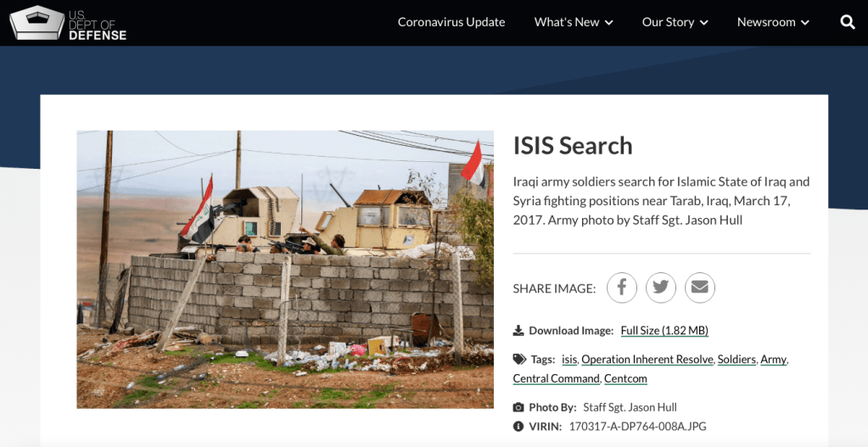Expand the Our Story dropdown menu

[675, 22]
